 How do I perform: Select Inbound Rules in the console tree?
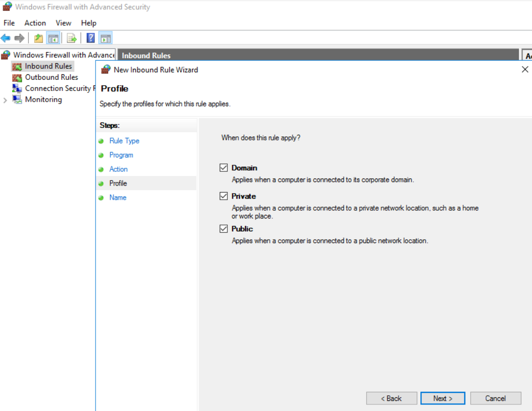click(x=49, y=66)
